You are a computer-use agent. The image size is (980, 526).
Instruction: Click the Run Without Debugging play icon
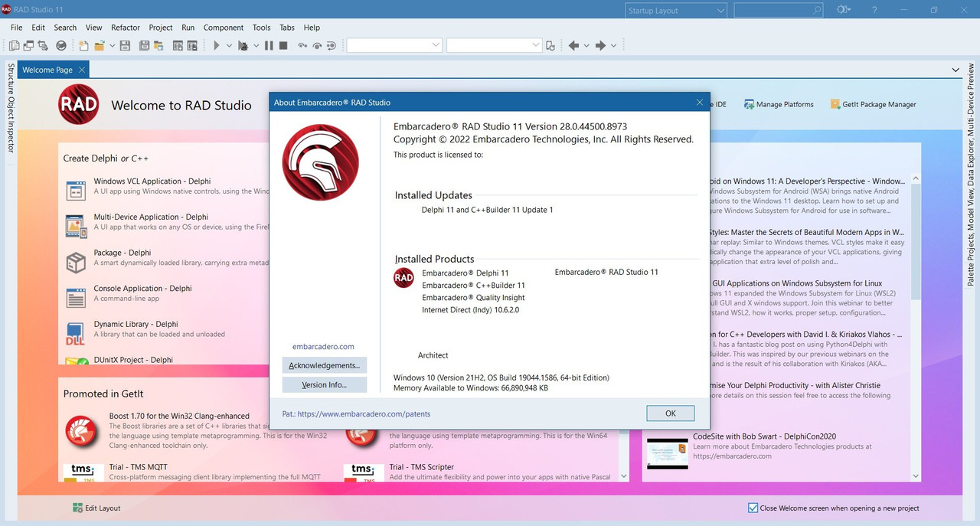(217, 46)
